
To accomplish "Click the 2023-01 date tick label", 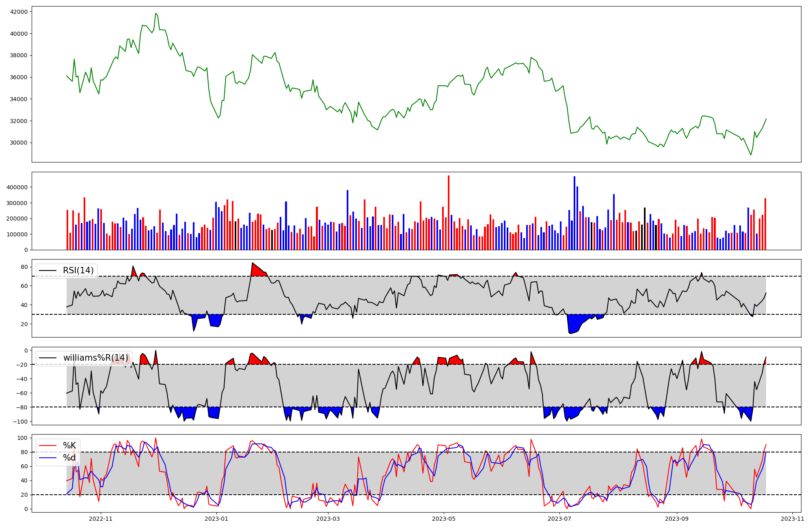I will click(x=216, y=519).
